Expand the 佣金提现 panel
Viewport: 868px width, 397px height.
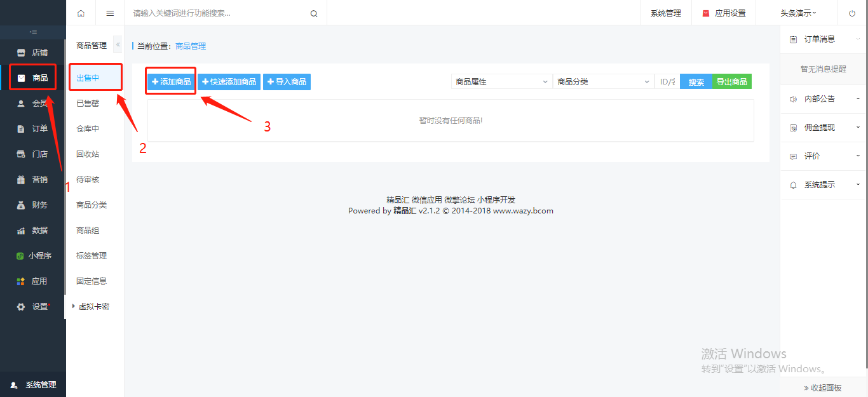pyautogui.click(x=824, y=128)
